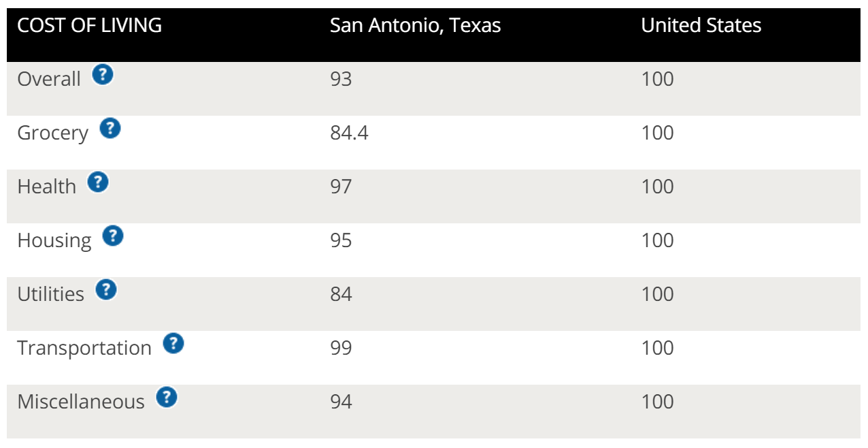Click the help icon next to Overall
868x448 pixels.
(x=103, y=74)
